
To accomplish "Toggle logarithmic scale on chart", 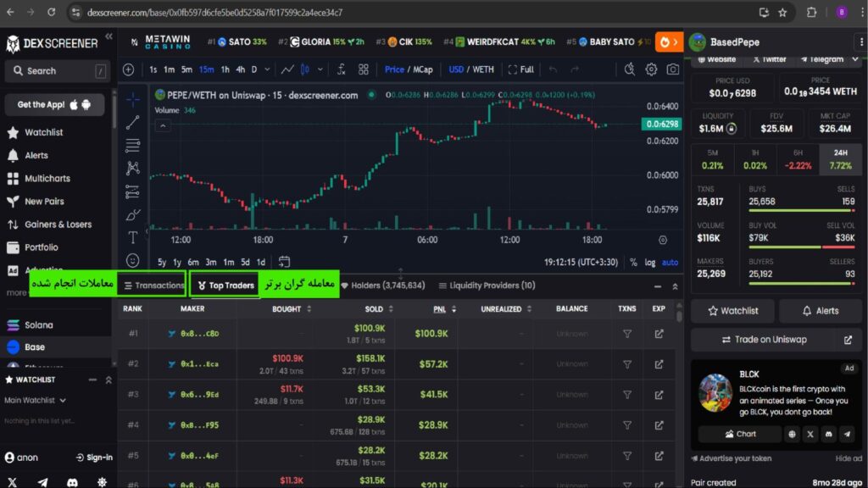I will point(650,263).
